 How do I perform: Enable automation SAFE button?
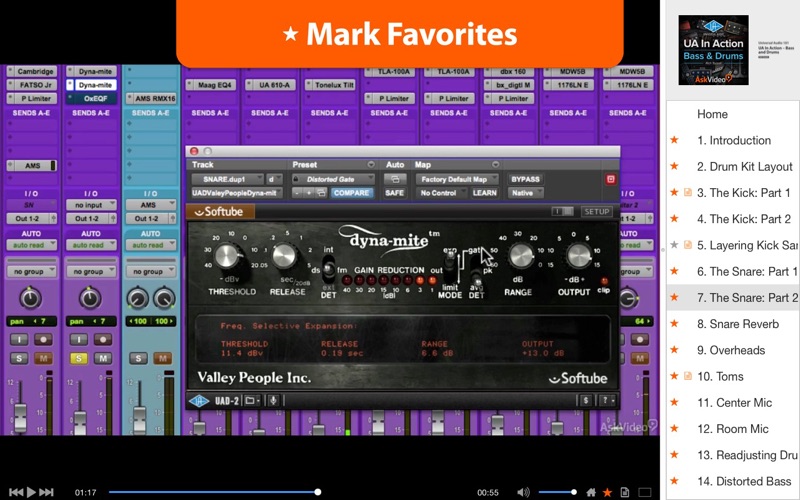click(394, 193)
